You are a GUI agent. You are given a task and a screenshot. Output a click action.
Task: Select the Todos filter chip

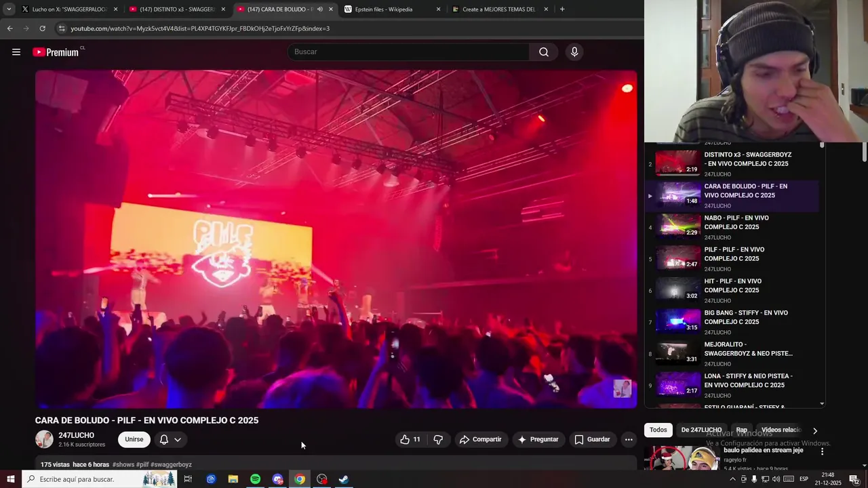pyautogui.click(x=658, y=430)
